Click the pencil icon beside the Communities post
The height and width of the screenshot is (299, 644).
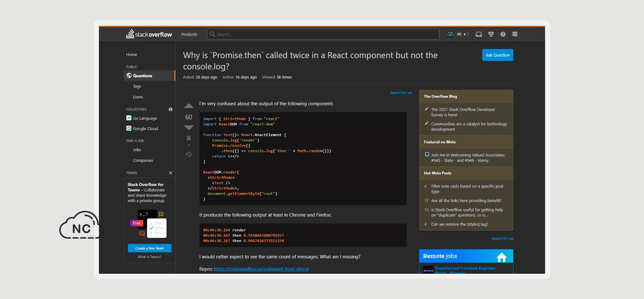[427, 124]
